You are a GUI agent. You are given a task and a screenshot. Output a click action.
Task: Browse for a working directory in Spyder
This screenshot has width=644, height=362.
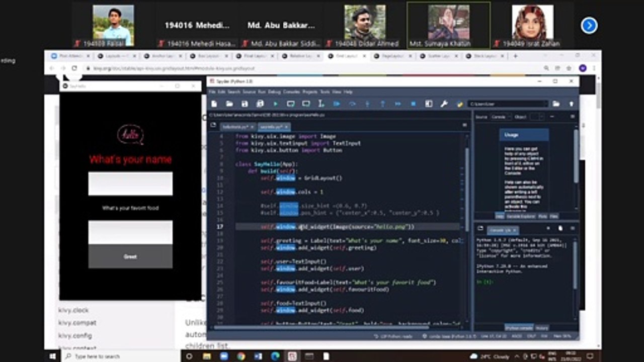[556, 104]
